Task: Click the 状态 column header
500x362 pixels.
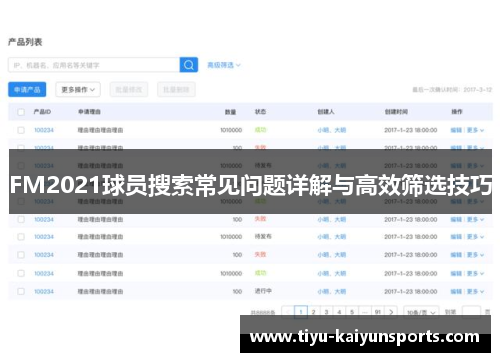Action: [x=260, y=112]
